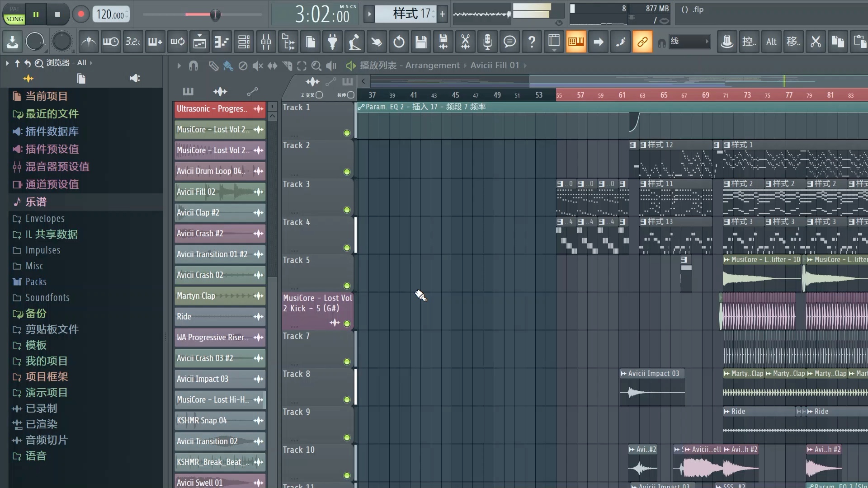Screen dimensions: 868x488
Task: Open the channel rack icon
Action: point(244,42)
